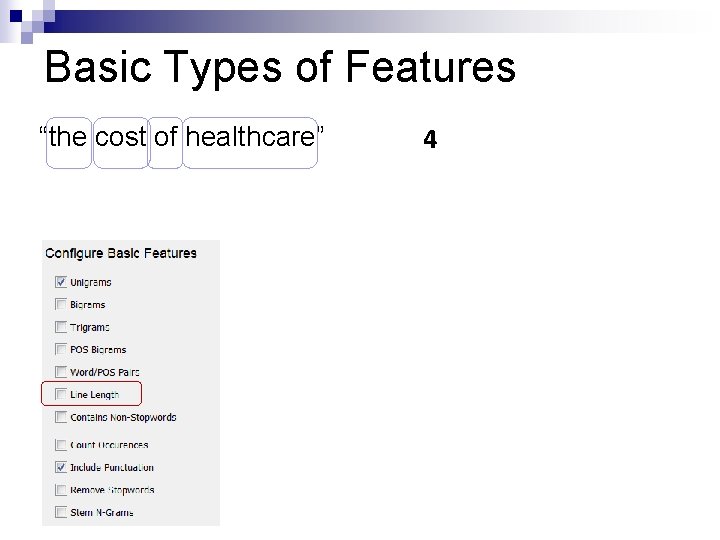The image size is (720, 540).
Task: Enable Word/POS Pairs checkbox
Action: 61,372
